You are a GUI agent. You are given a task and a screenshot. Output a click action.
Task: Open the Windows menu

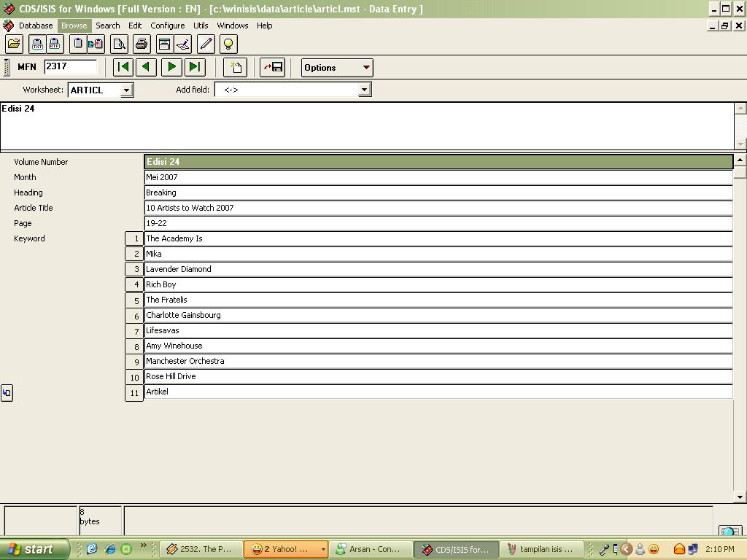233,26
